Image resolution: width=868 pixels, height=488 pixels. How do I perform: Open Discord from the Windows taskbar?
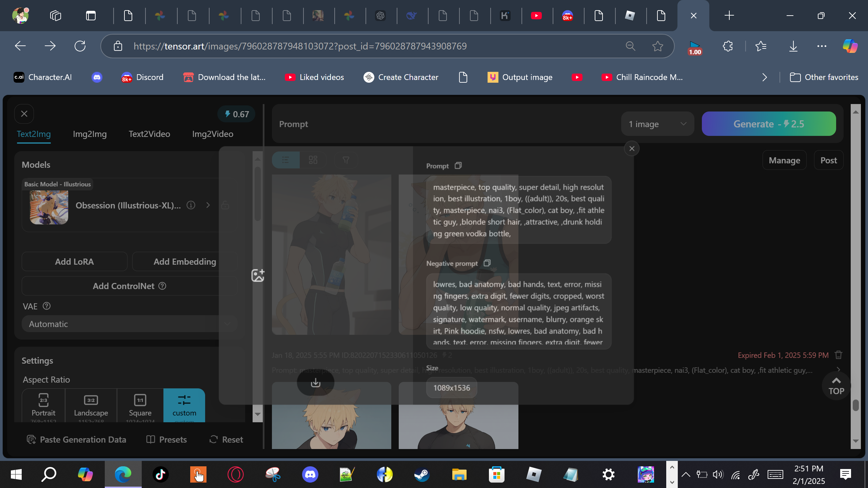[310, 474]
